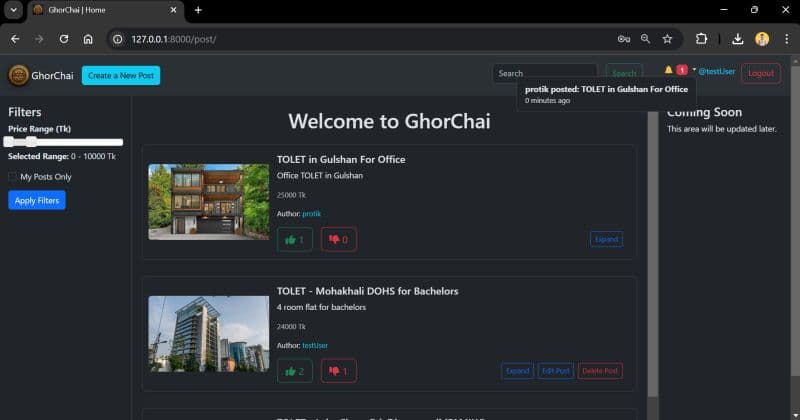
Task: Focus the Search input field
Action: point(545,73)
